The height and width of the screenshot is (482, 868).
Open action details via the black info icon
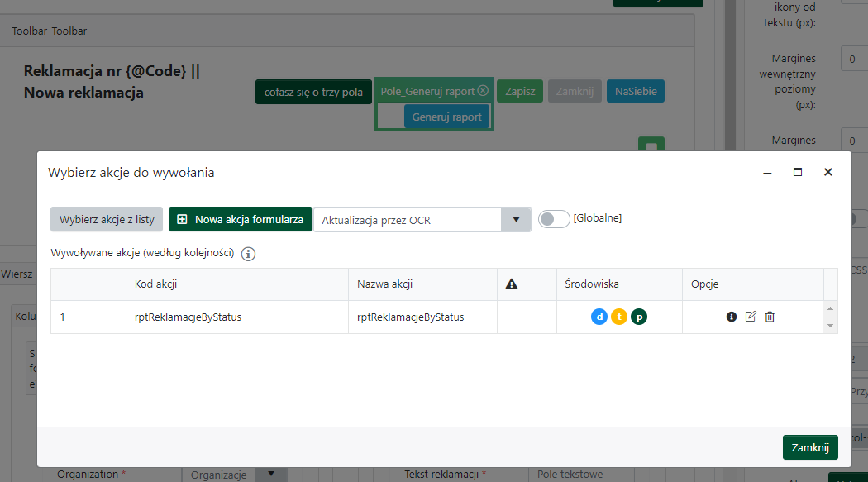click(732, 317)
